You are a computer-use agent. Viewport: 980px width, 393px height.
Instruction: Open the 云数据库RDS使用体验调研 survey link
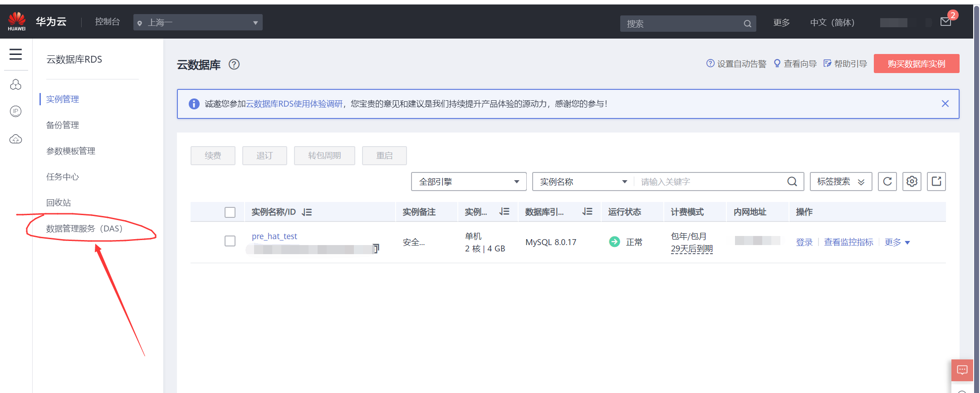tap(294, 104)
